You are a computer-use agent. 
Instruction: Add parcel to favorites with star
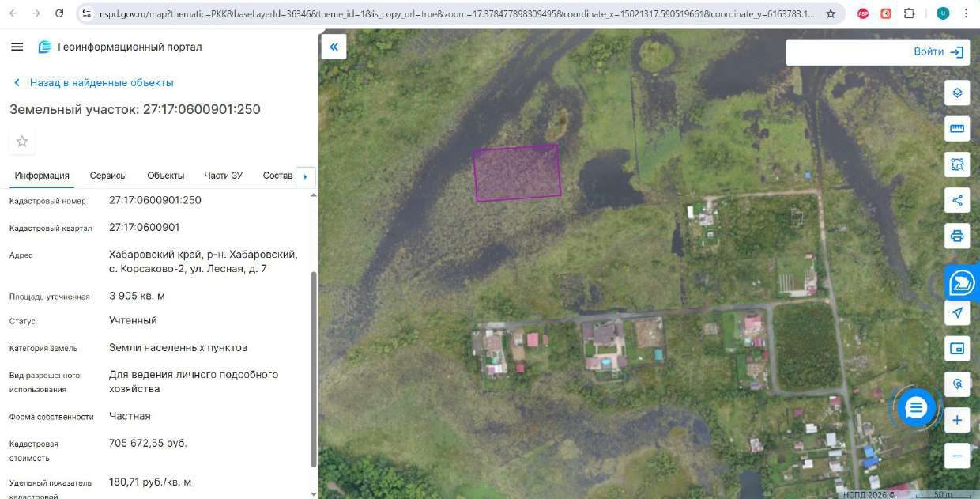[22, 142]
